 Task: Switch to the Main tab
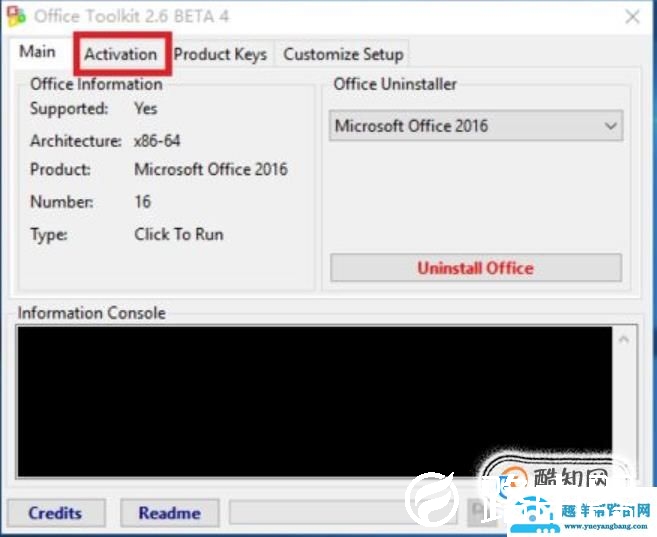click(x=37, y=52)
